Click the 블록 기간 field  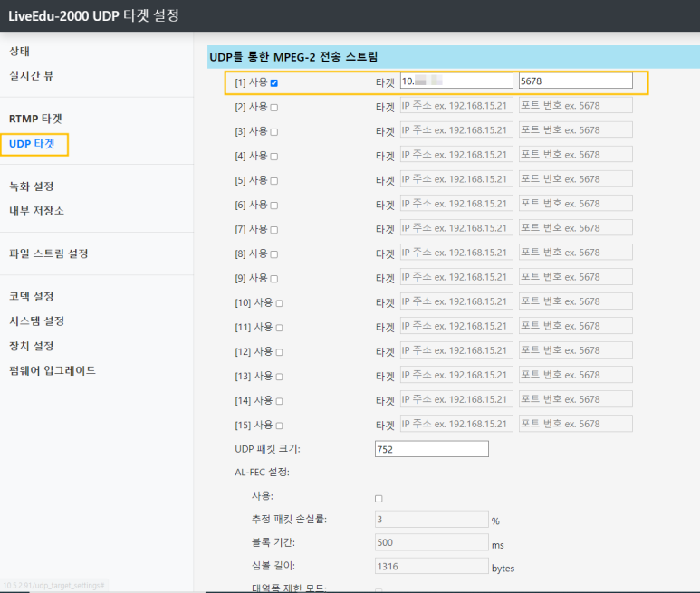click(432, 542)
